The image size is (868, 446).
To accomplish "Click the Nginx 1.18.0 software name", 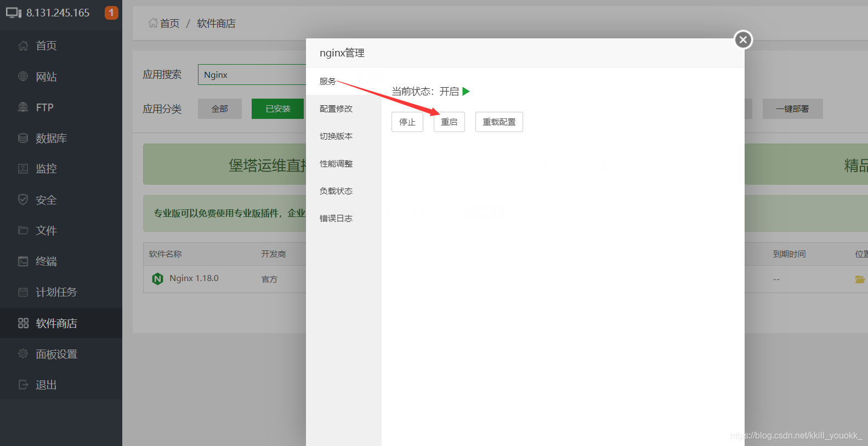I will 194,278.
